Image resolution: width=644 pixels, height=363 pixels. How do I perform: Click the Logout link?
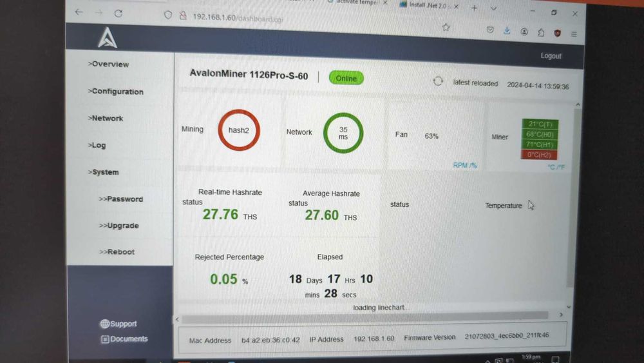(551, 56)
